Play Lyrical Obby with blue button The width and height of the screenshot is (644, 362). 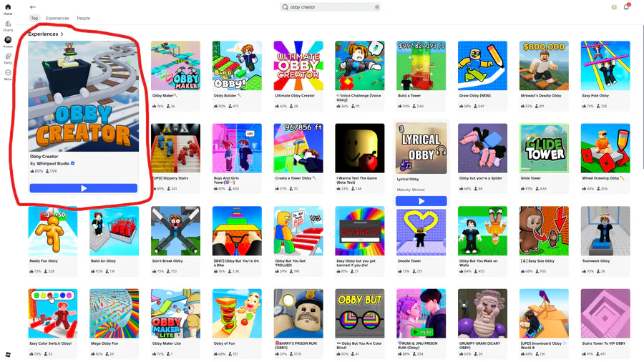point(421,201)
